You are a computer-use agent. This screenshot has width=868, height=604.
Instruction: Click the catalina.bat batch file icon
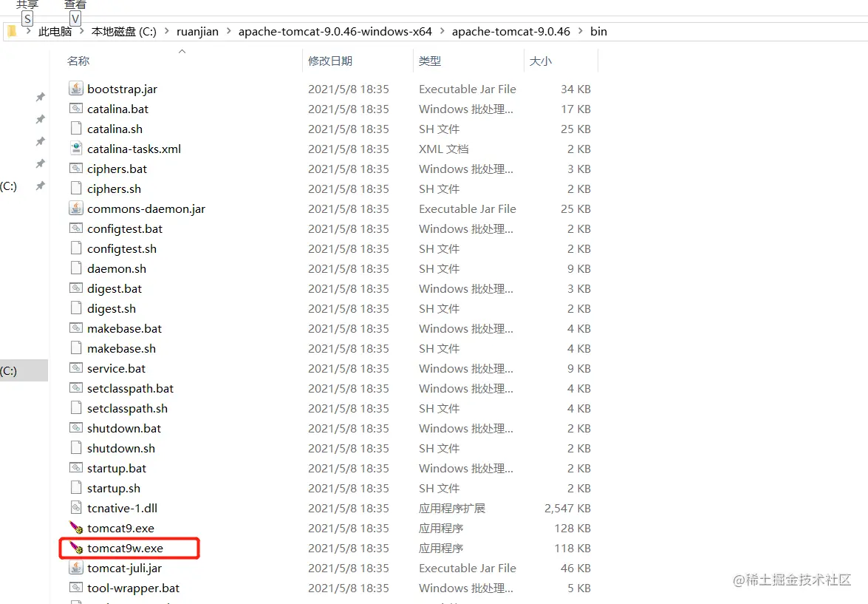click(76, 109)
